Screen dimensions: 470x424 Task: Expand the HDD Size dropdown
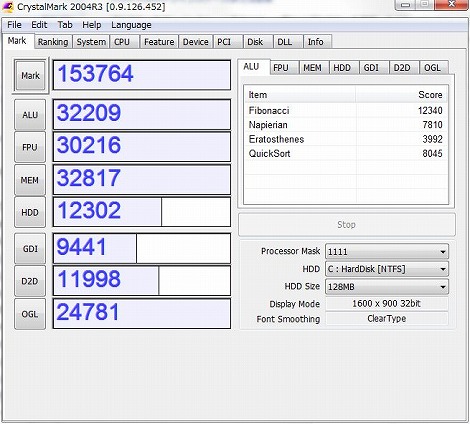(387, 287)
